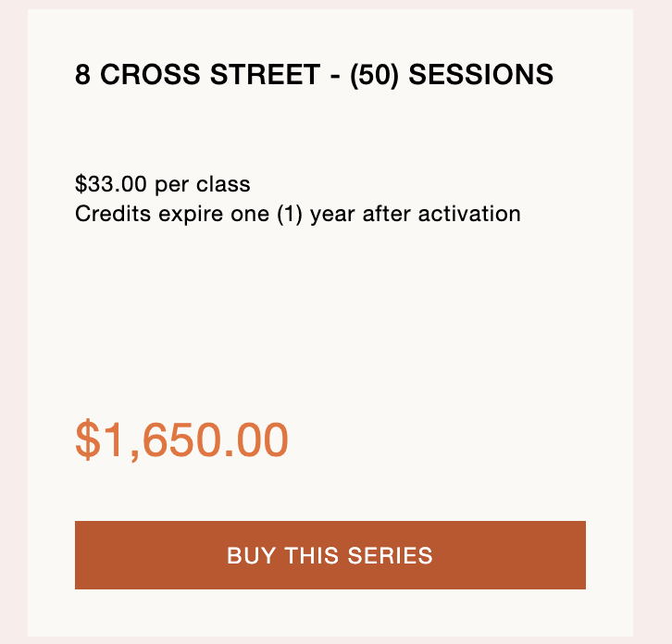
Task: Click the credits expiration notice text
Action: pos(297,214)
